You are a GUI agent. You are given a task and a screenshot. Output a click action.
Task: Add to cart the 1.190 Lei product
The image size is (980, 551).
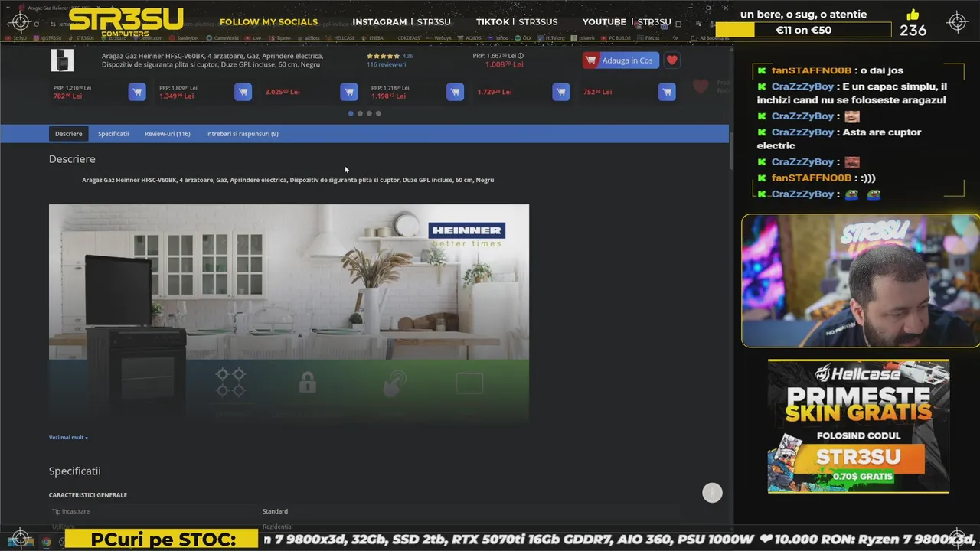[455, 92]
